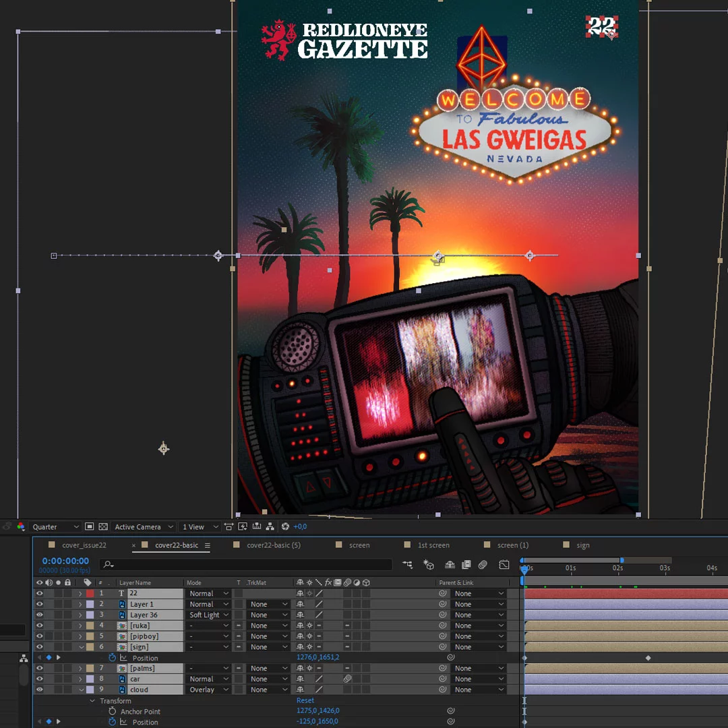The height and width of the screenshot is (728, 728).
Task: Toggle collapse transformations on [ruka] layer
Action: (x=309, y=626)
